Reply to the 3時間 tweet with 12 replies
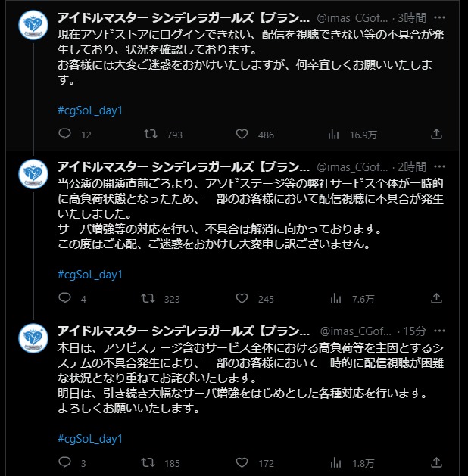Image resolution: width=468 pixels, height=476 pixels. coord(64,134)
